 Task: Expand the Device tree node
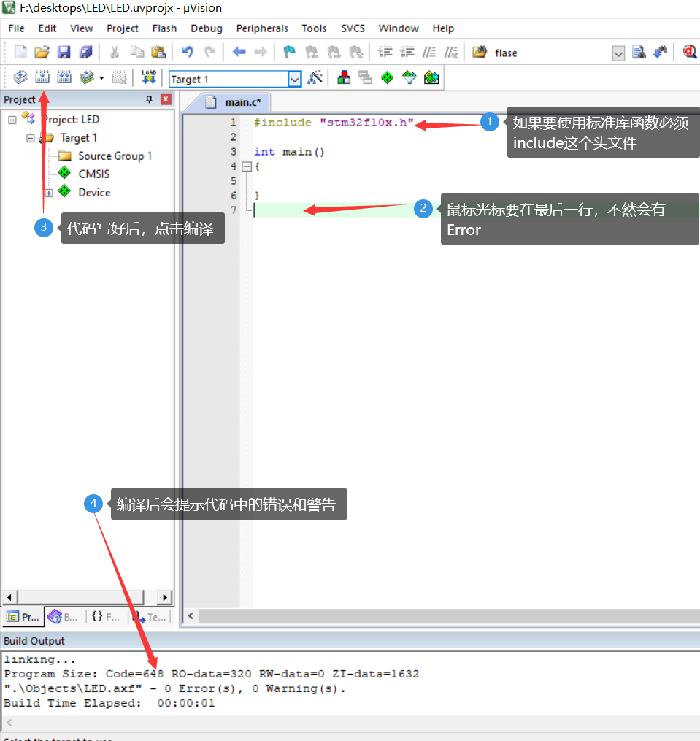point(49,193)
